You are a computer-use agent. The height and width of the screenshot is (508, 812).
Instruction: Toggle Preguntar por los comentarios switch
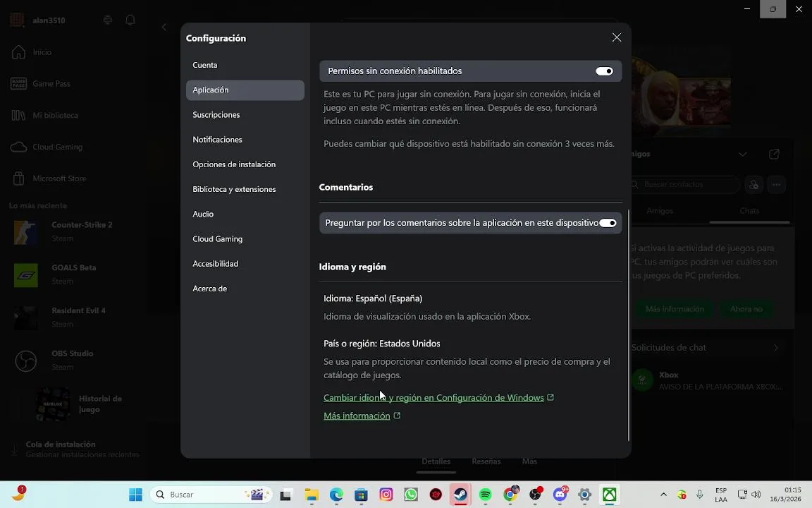(x=608, y=223)
